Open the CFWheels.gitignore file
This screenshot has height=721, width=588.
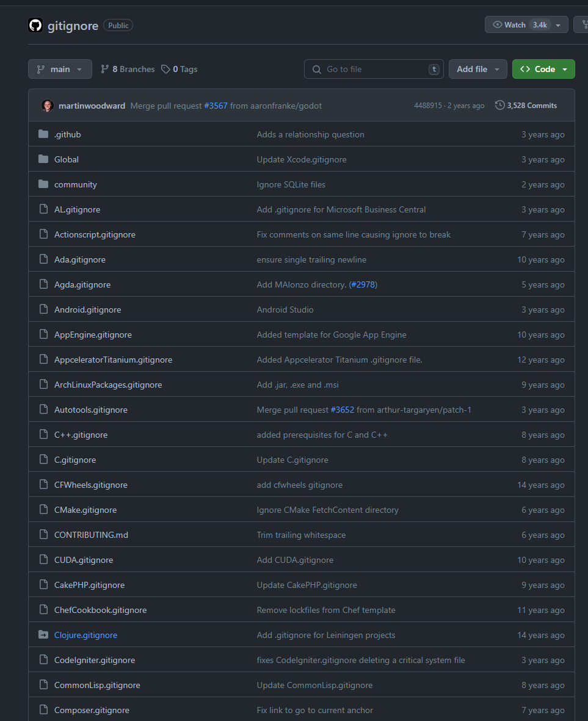(90, 485)
